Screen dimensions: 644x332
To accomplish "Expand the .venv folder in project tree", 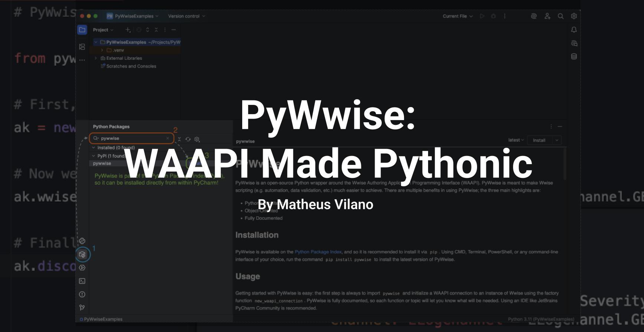I will [102, 50].
